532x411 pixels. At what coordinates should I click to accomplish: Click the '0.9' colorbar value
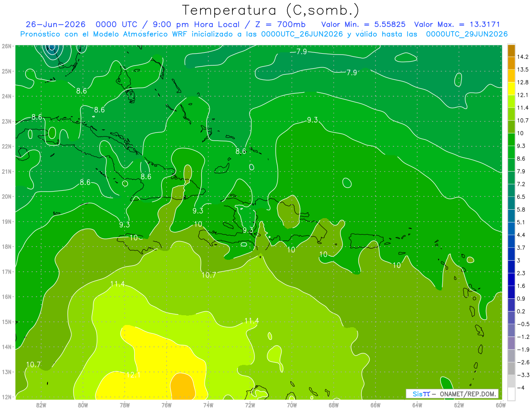click(522, 298)
